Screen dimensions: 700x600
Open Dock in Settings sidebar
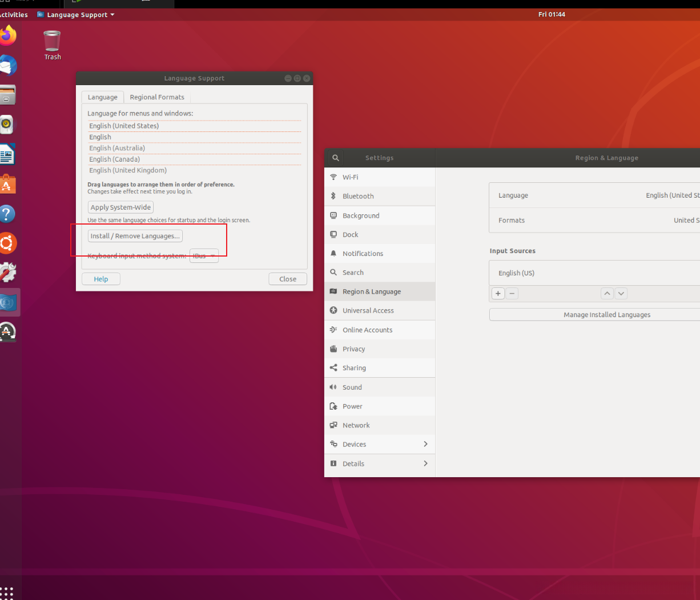[x=380, y=234]
